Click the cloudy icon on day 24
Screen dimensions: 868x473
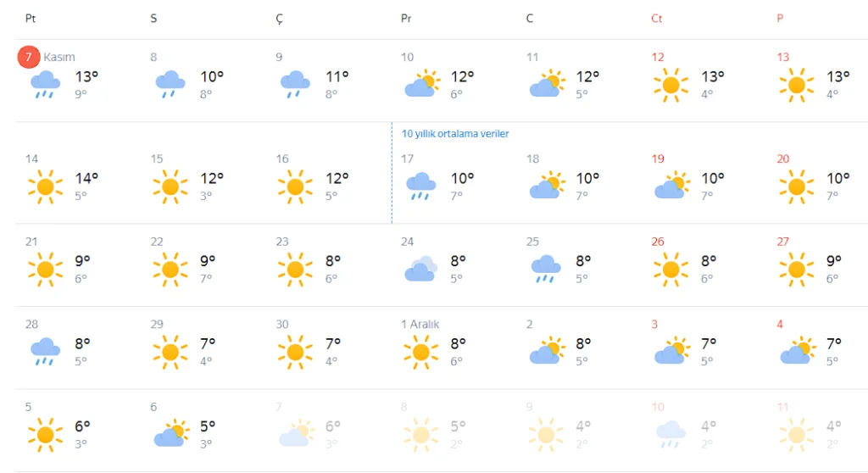[420, 269]
